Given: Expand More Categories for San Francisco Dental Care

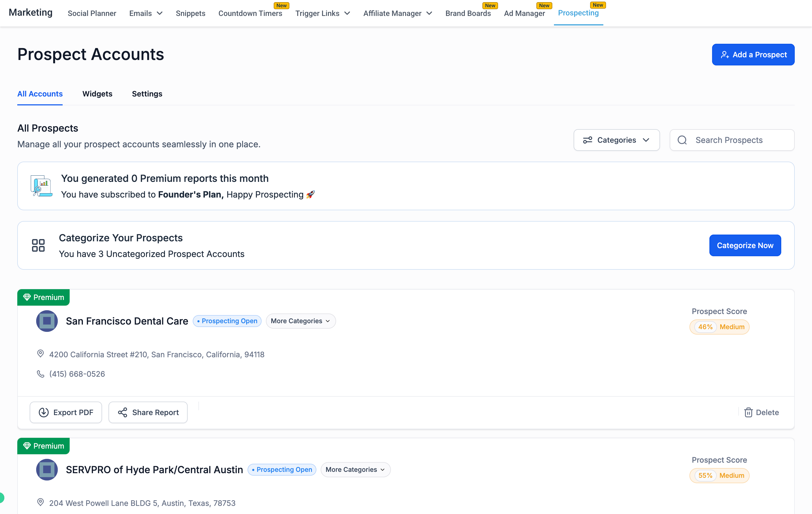Looking at the screenshot, I should pos(300,321).
